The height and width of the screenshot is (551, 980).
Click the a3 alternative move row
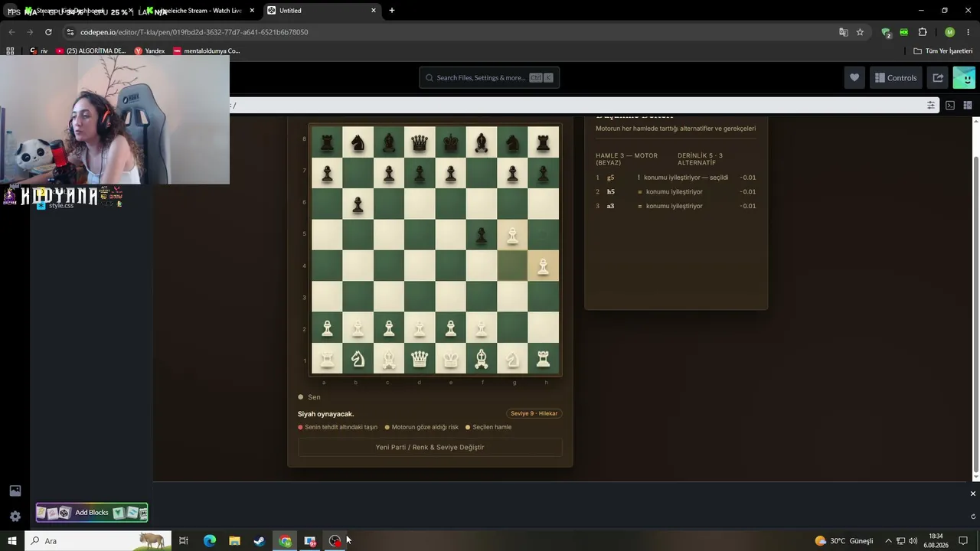[676, 206]
